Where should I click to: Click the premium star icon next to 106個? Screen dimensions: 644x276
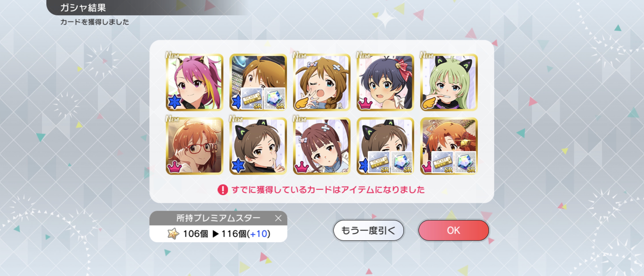pos(173,234)
